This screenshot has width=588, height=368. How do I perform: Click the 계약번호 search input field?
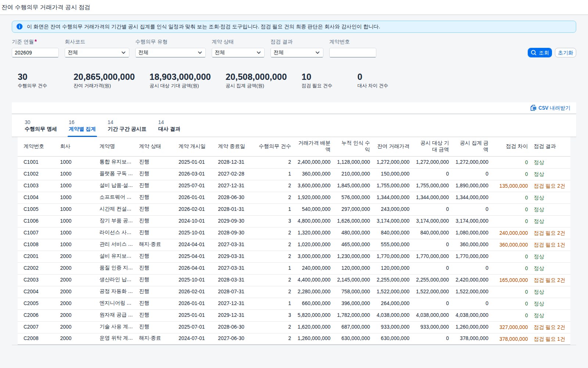(x=353, y=53)
